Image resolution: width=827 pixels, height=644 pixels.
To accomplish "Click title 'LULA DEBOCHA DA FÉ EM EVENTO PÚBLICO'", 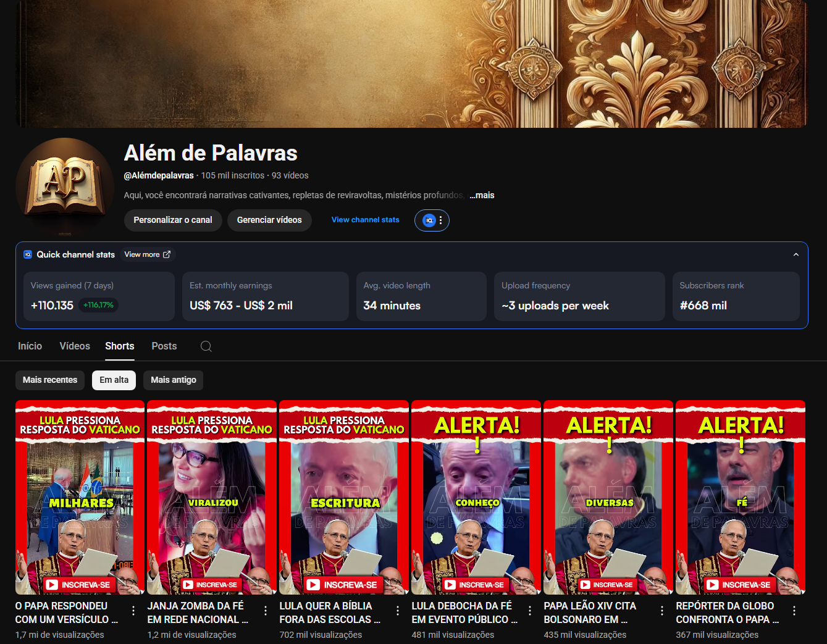I will [x=465, y=613].
